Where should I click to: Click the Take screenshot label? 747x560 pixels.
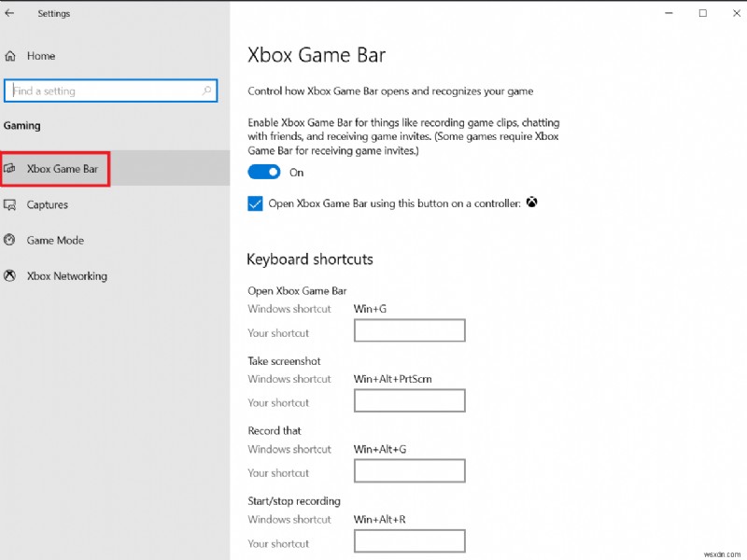(x=284, y=361)
